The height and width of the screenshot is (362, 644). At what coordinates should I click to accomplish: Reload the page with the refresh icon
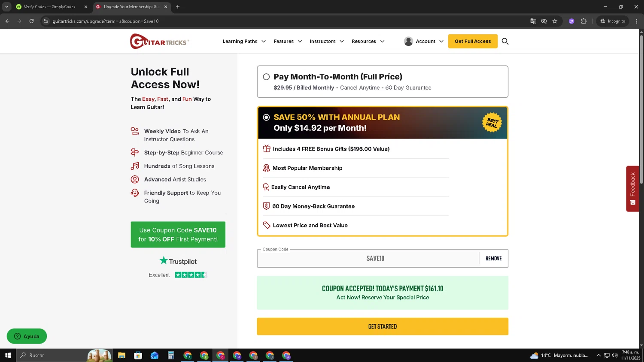[x=31, y=21]
